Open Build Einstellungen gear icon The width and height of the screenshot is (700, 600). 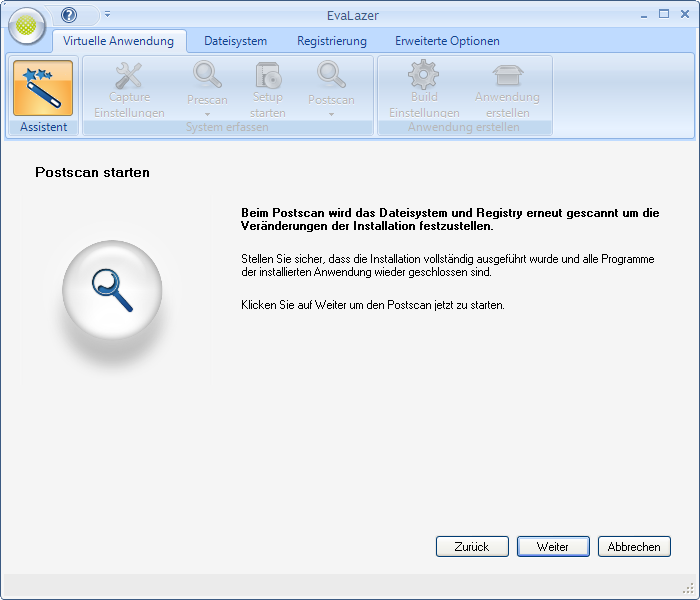(x=424, y=75)
